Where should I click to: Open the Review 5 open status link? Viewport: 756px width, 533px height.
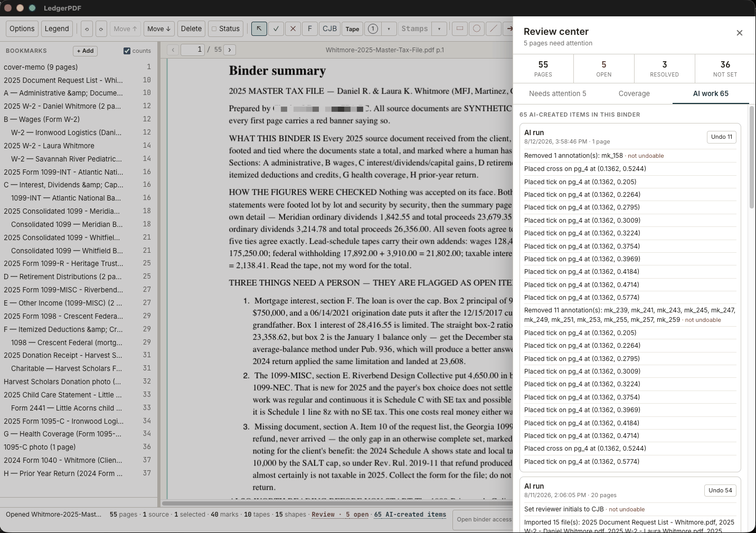click(340, 515)
